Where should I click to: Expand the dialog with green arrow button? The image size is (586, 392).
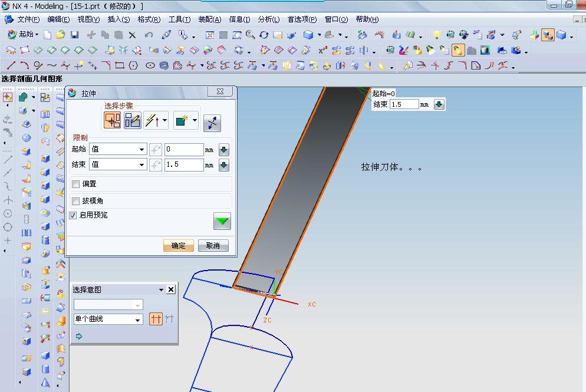222,221
